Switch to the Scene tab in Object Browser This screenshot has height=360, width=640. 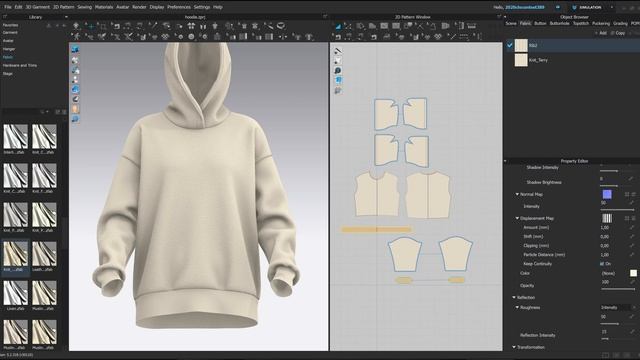coord(511,24)
